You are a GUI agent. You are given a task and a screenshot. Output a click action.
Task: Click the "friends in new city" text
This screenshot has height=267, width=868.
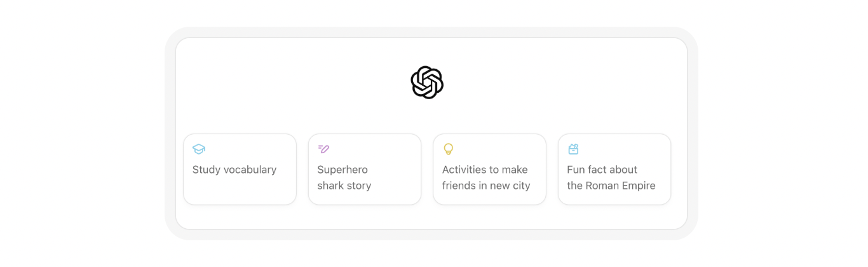486,186
